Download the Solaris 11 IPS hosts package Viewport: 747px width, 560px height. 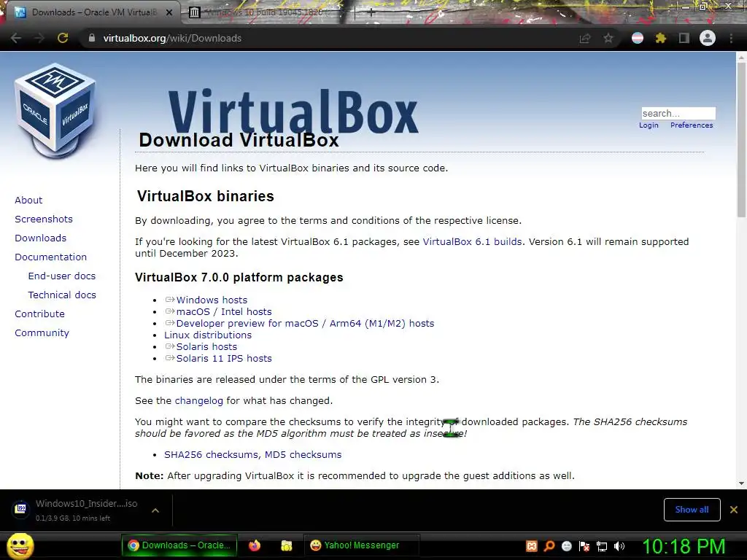tap(224, 359)
